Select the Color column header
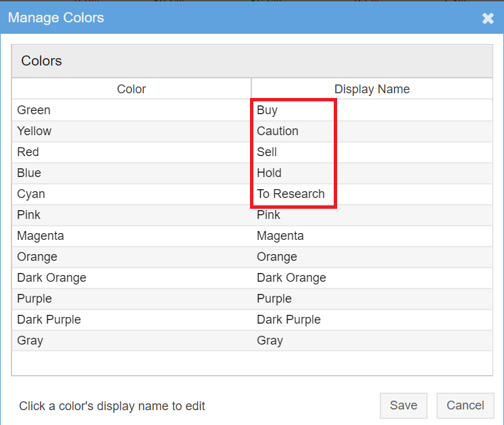This screenshot has height=425, width=504. [x=131, y=89]
